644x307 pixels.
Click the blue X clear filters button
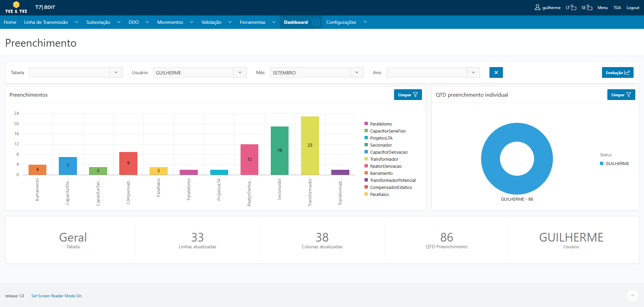(x=496, y=72)
